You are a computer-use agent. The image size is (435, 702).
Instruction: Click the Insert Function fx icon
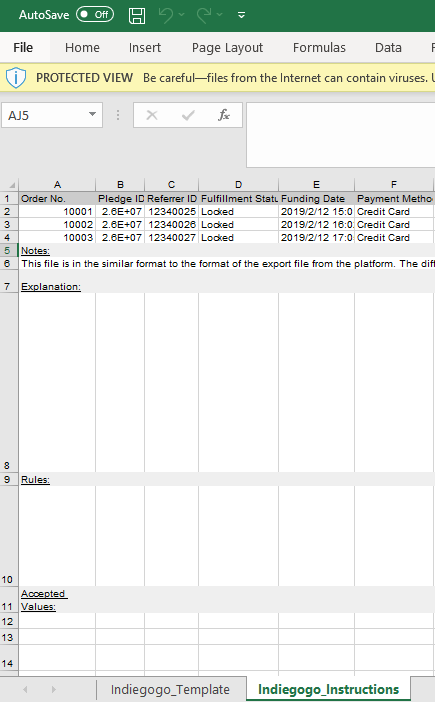[x=224, y=116]
